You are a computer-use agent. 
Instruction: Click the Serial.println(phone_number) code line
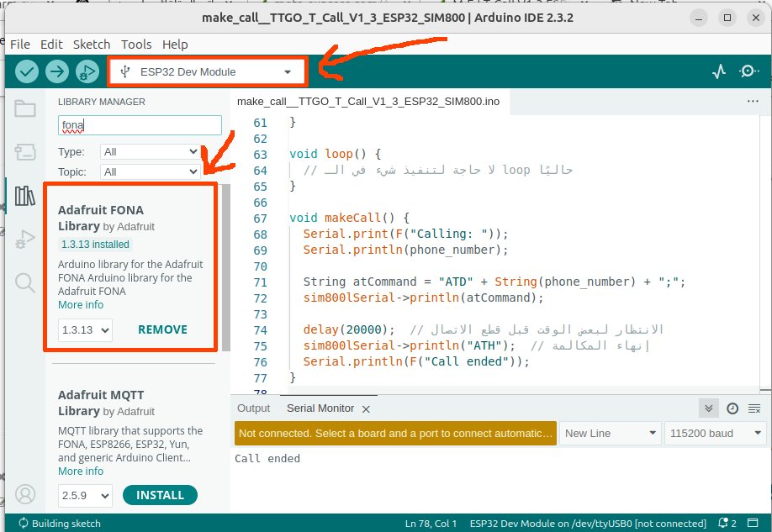[x=405, y=250]
